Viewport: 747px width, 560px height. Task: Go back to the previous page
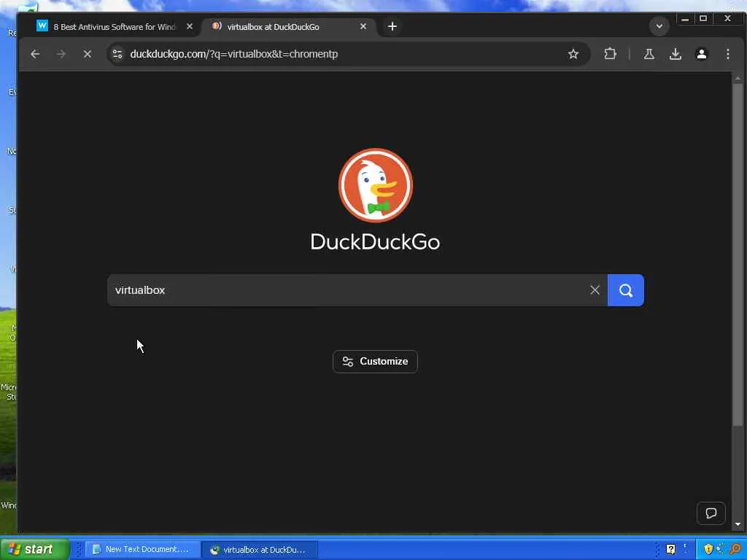pos(35,54)
